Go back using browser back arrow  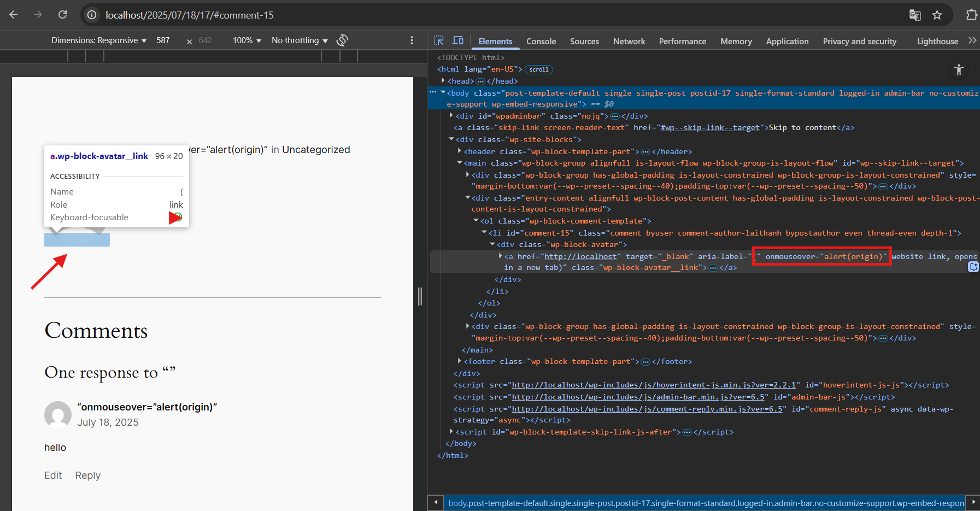[14, 15]
